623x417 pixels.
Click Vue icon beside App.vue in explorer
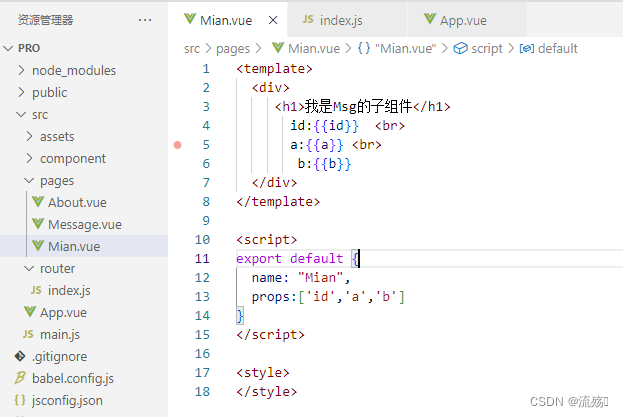click(30, 312)
